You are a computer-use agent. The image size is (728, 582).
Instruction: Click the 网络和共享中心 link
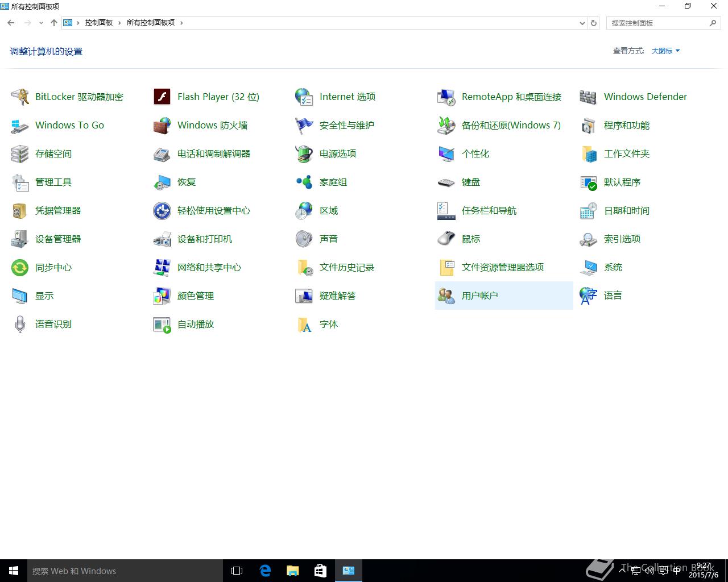tap(209, 267)
